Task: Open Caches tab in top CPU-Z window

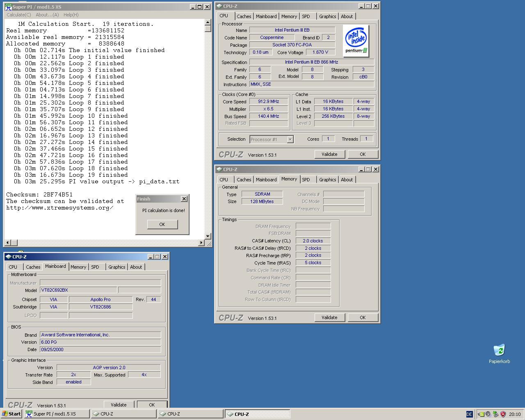Action: [x=244, y=16]
